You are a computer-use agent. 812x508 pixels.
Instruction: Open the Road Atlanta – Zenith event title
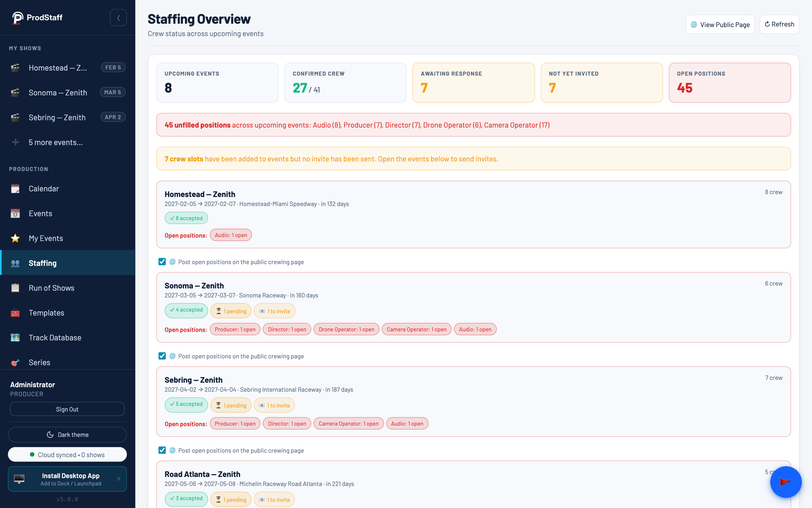click(202, 474)
